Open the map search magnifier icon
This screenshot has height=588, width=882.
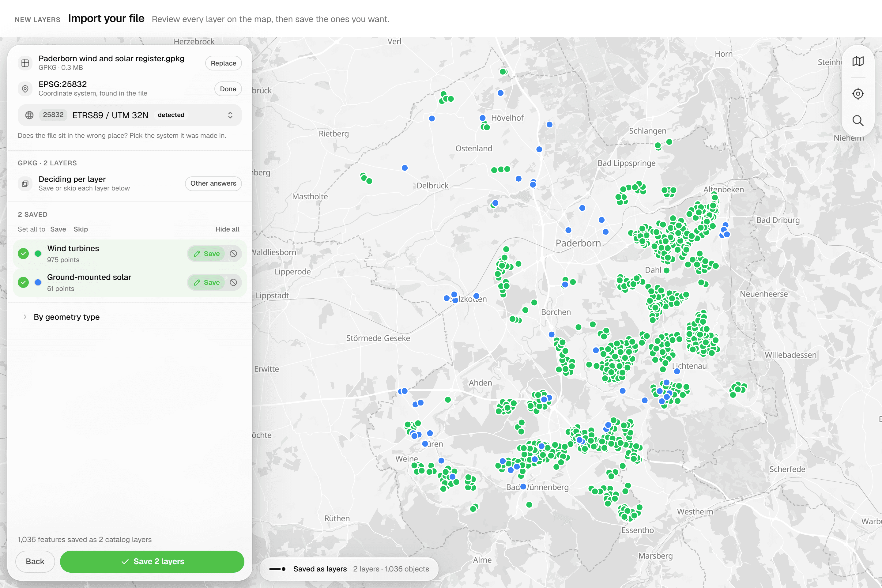[x=858, y=121]
